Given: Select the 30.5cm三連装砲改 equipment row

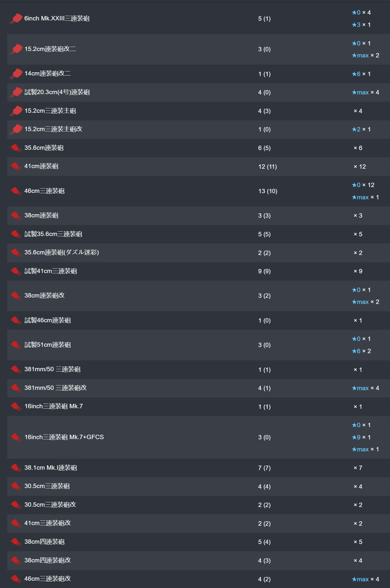Looking at the screenshot, I should pyautogui.click(x=198, y=505).
